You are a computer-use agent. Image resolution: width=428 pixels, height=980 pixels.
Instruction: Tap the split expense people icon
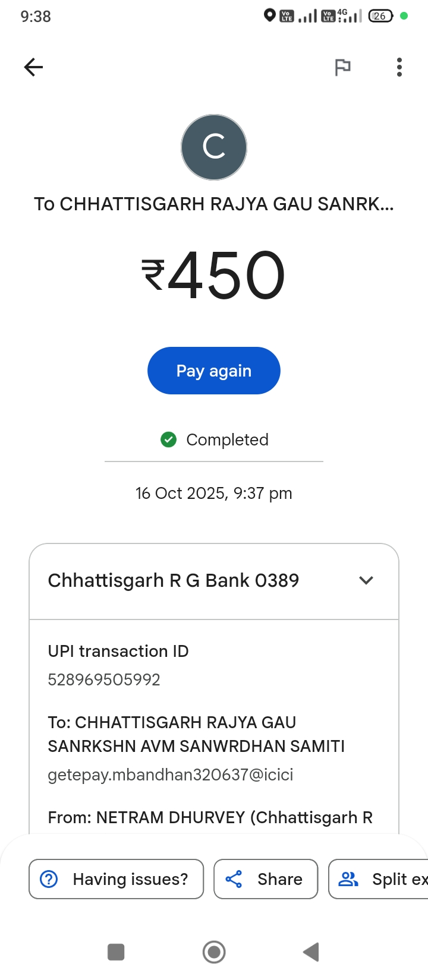pos(348,879)
